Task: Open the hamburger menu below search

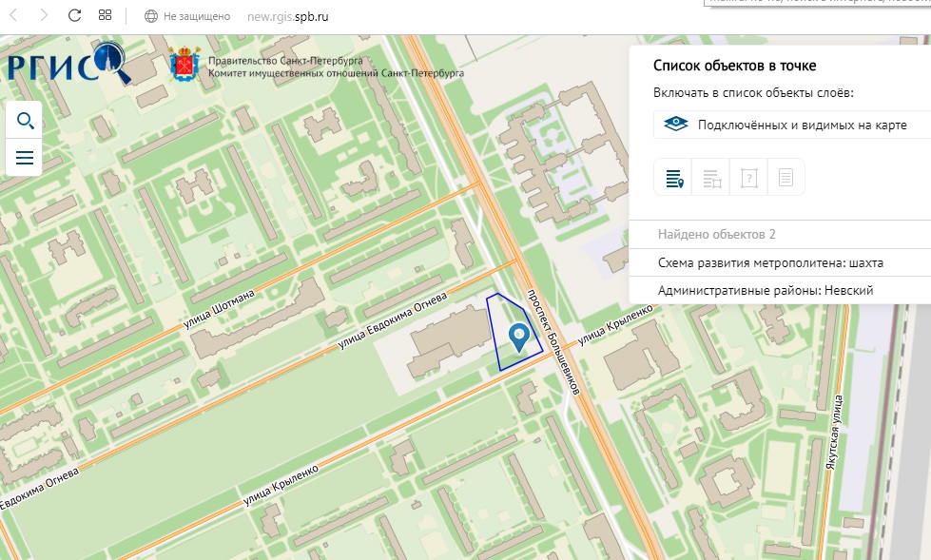Action: 25,158
